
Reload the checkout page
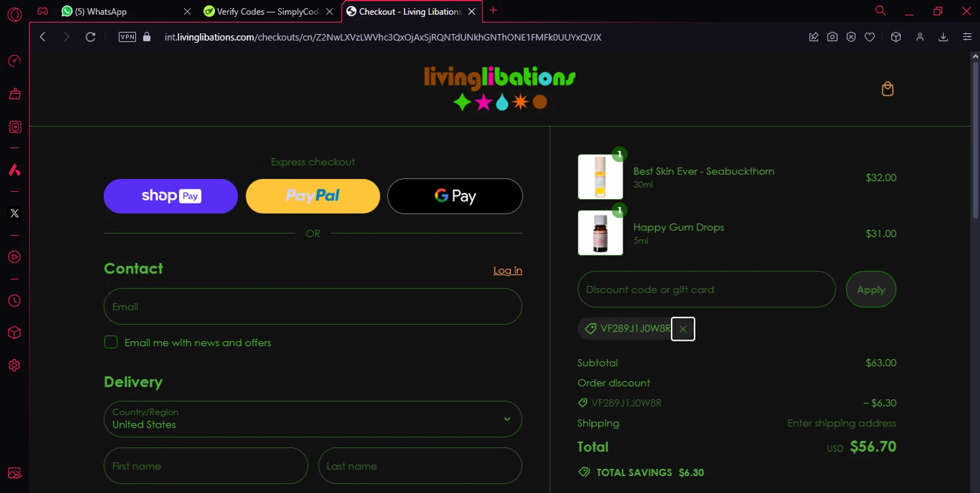pos(91,37)
